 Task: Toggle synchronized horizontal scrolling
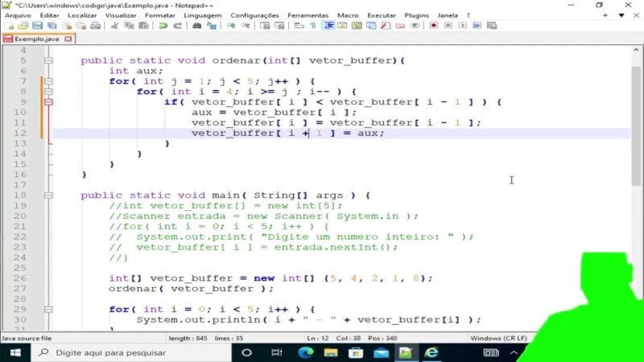(x=279, y=26)
